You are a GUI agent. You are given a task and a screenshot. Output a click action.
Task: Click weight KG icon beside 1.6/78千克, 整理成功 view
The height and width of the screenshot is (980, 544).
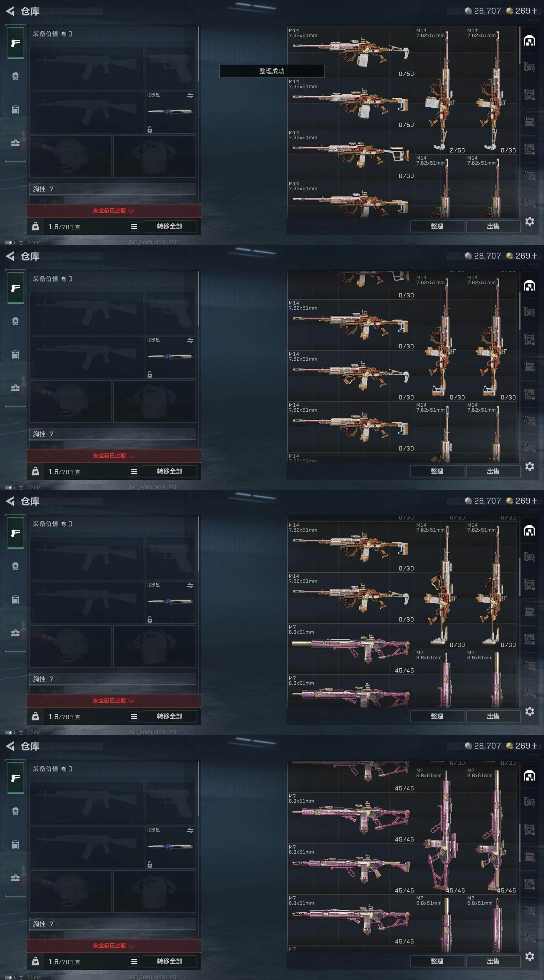[35, 226]
